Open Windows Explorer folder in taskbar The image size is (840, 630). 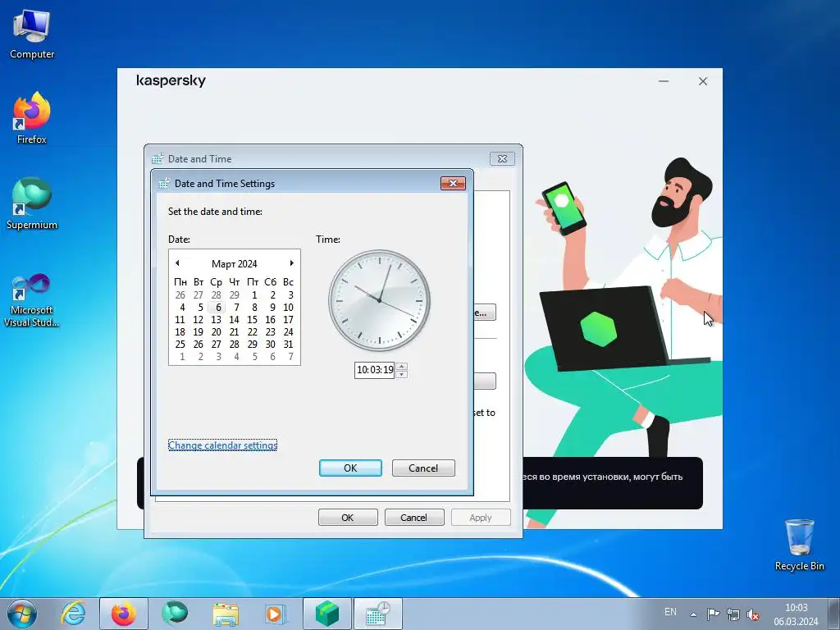226,614
